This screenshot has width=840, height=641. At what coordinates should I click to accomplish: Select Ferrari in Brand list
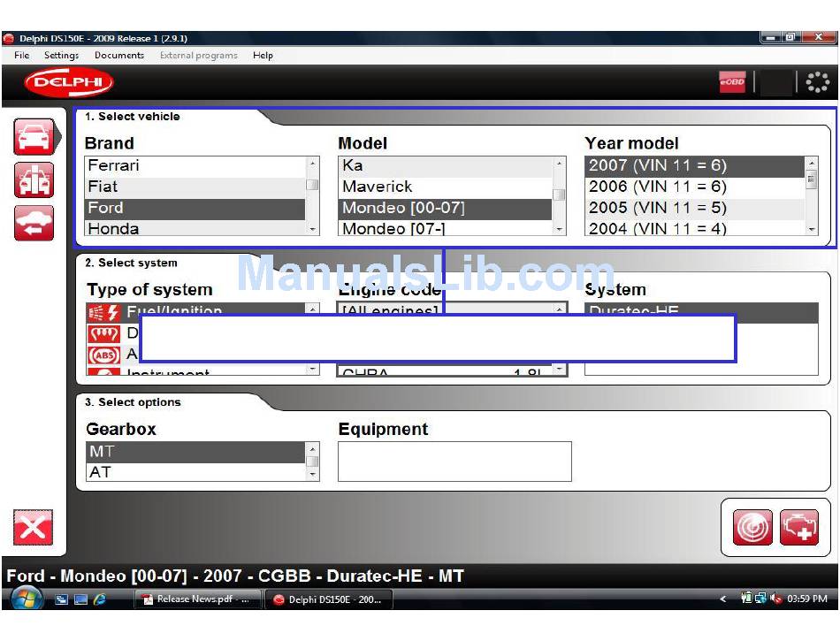[195, 165]
